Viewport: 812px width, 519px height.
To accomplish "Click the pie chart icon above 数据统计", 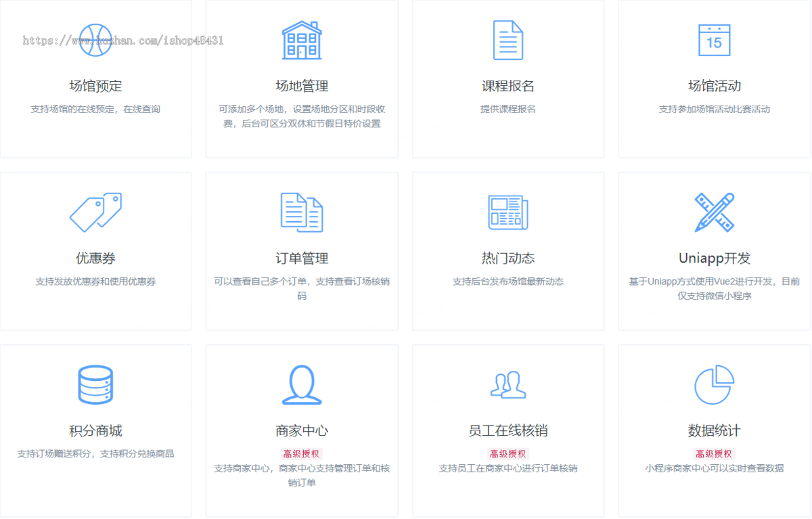I will (x=714, y=385).
